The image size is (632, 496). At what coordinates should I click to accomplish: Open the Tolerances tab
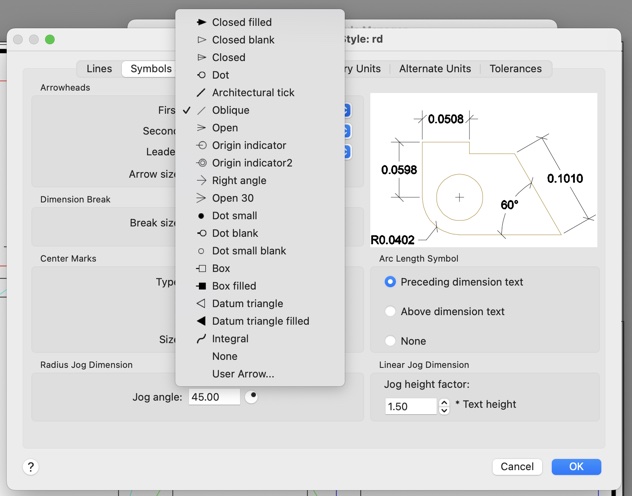(516, 68)
